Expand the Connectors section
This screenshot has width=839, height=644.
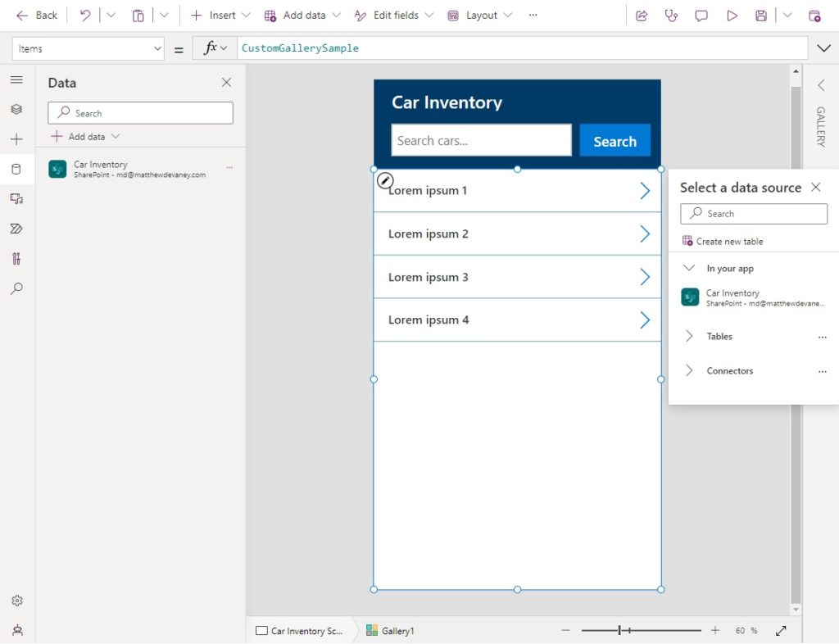coord(689,370)
